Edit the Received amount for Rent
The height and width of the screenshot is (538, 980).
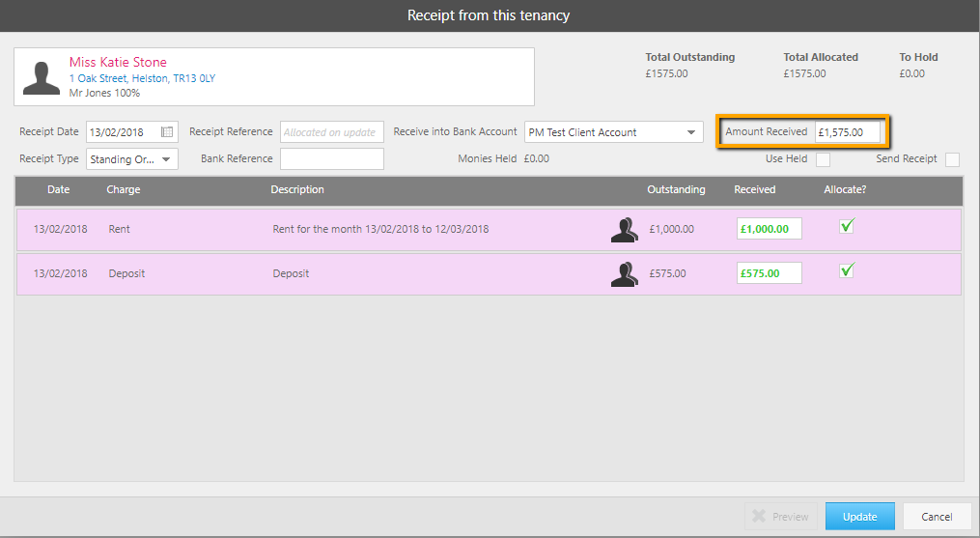tap(770, 229)
